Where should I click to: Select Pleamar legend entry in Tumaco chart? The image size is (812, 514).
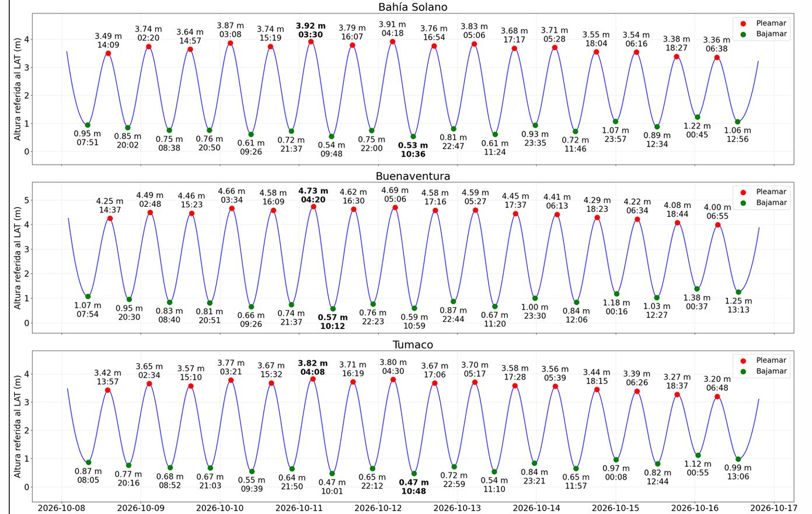[764, 360]
